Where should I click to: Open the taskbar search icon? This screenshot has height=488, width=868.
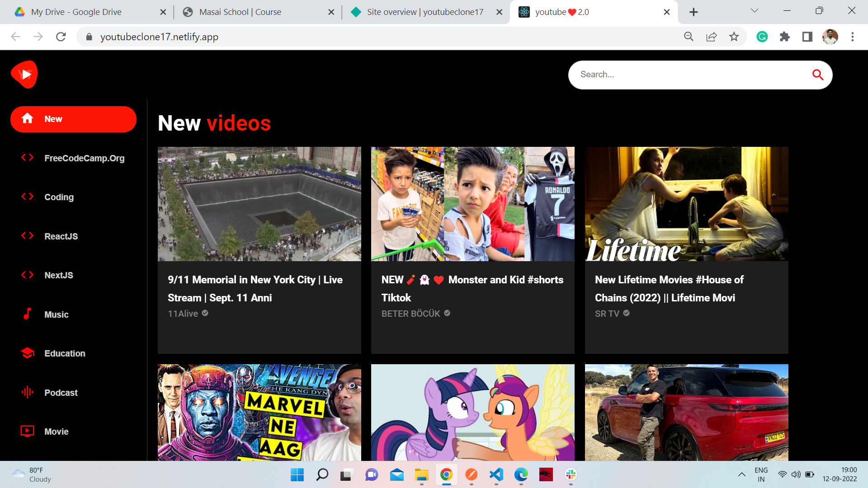pos(322,474)
